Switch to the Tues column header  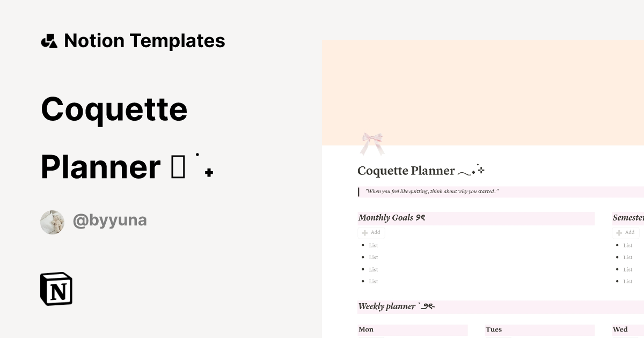click(x=493, y=329)
